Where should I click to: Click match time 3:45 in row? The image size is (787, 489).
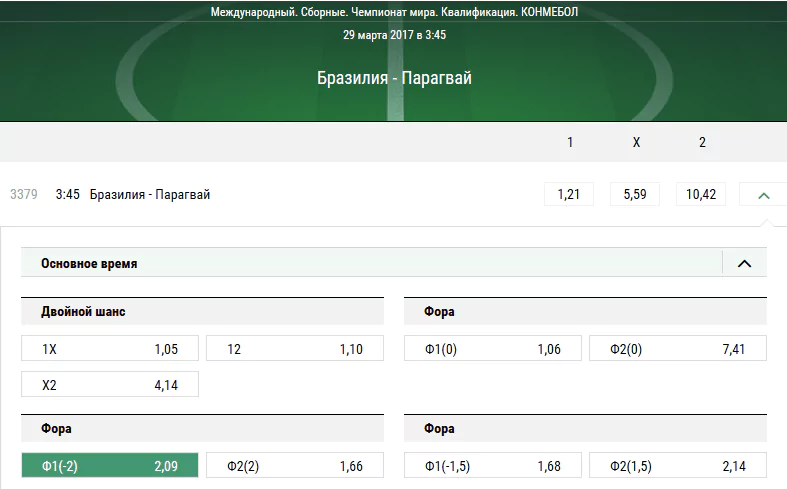pyautogui.click(x=68, y=194)
